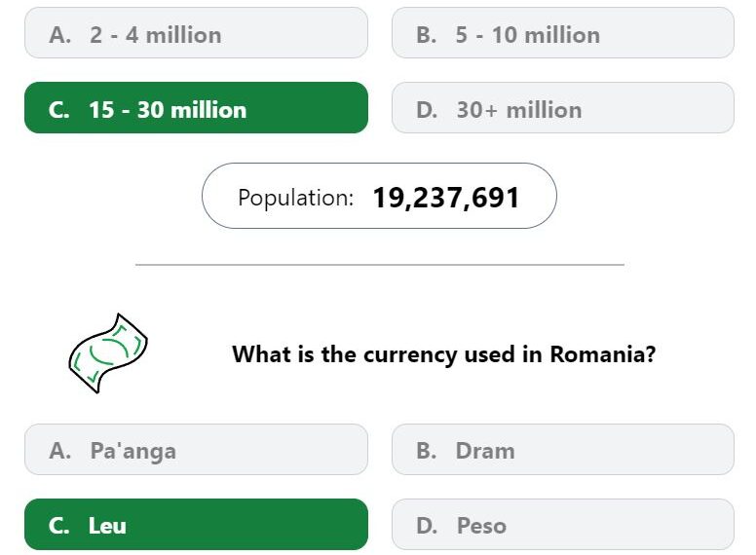
Task: Choose "Dram" as the currency answer
Action: tap(563, 450)
